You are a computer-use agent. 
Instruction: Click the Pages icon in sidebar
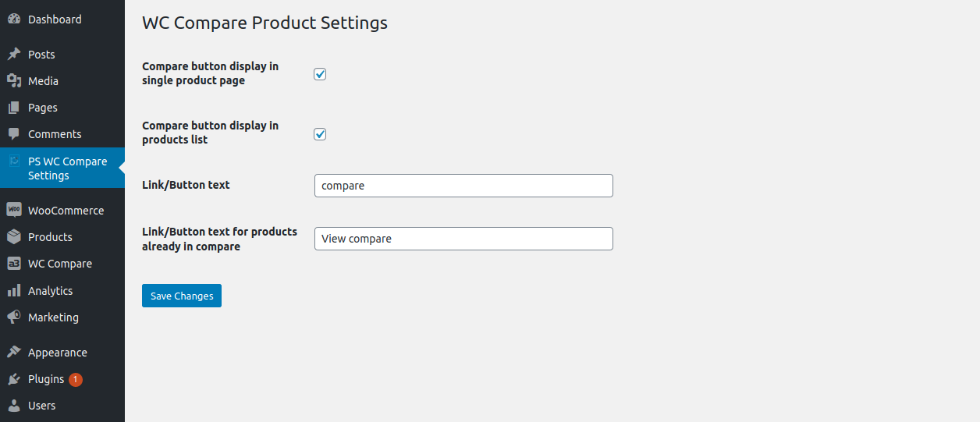coord(14,108)
